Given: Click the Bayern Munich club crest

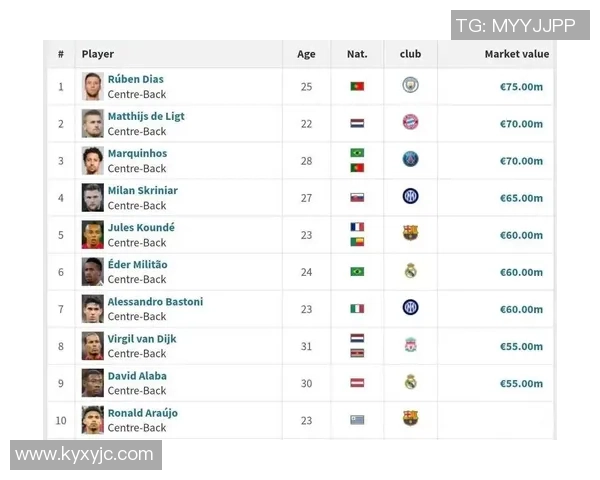Looking at the screenshot, I should click(410, 123).
